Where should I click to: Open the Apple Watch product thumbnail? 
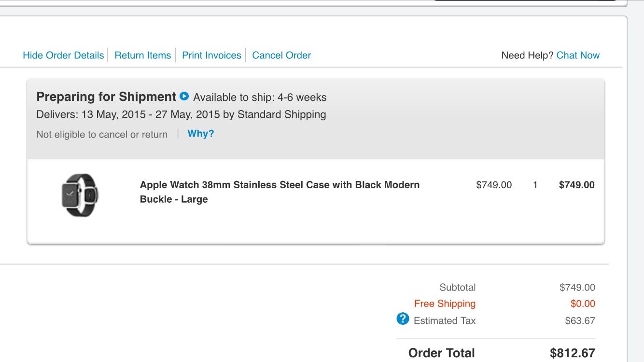point(80,195)
